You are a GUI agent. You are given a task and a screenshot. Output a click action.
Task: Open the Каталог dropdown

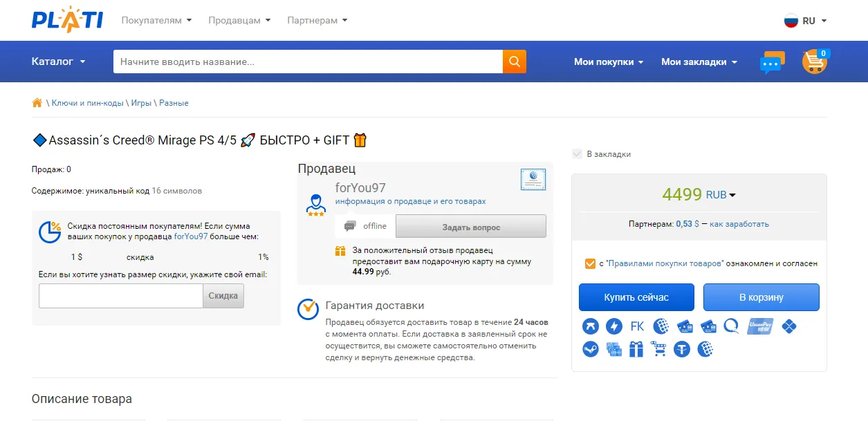59,62
